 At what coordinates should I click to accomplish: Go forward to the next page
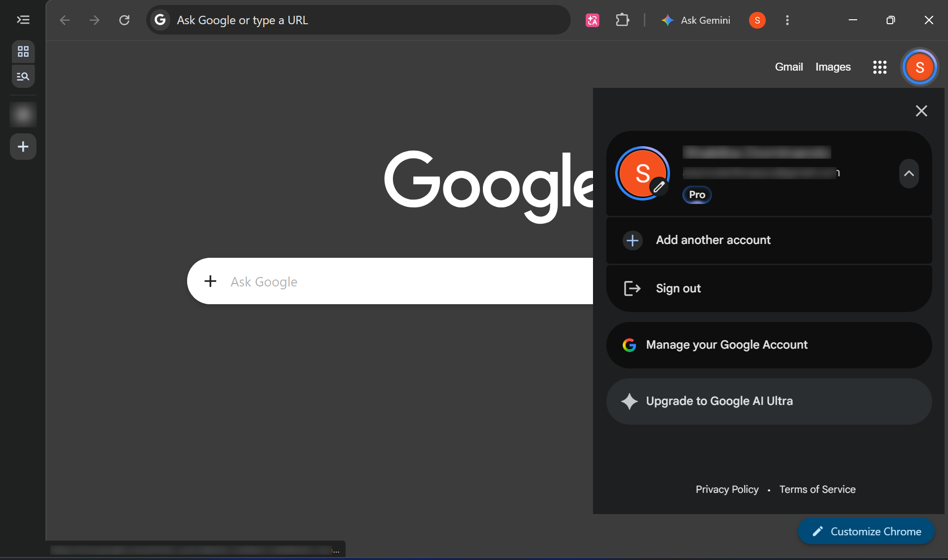tap(94, 20)
